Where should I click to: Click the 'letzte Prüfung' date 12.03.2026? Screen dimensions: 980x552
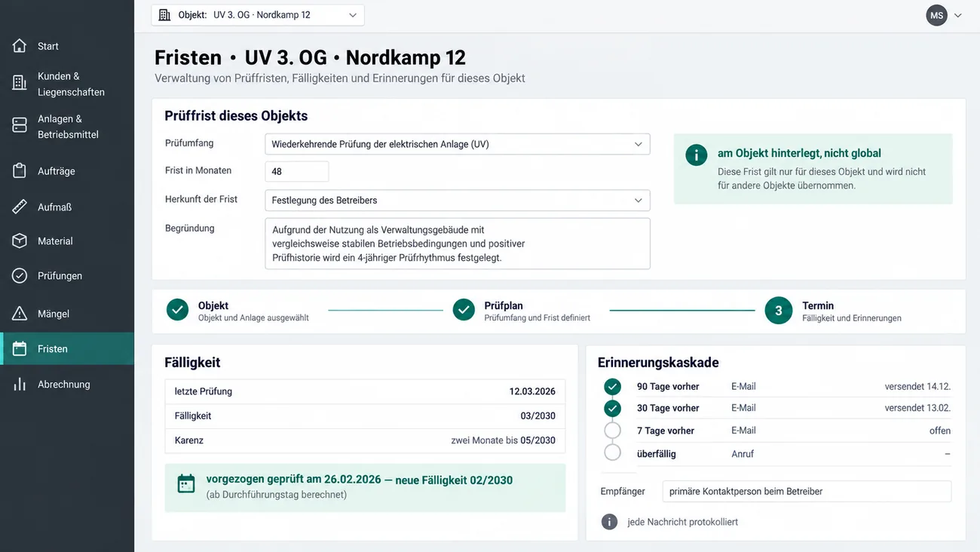click(532, 391)
